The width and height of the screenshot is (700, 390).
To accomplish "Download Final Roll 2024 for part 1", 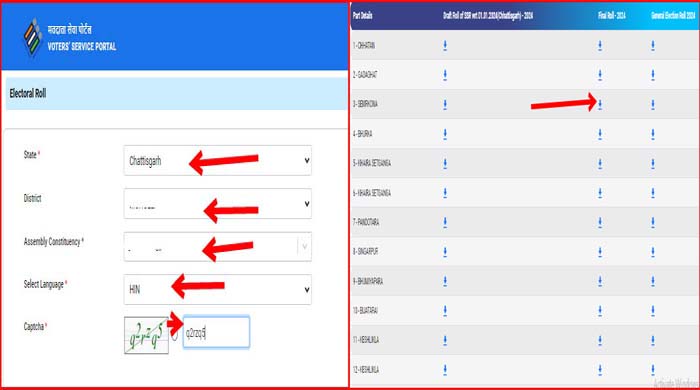I will [600, 46].
